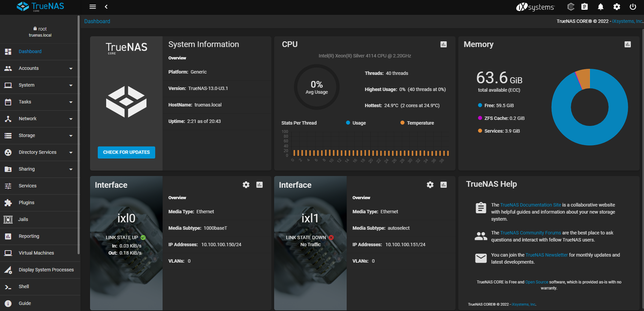Viewport: 644px width, 311px height.
Task: Open ixl1 interface reports chart icon
Action: (443, 185)
